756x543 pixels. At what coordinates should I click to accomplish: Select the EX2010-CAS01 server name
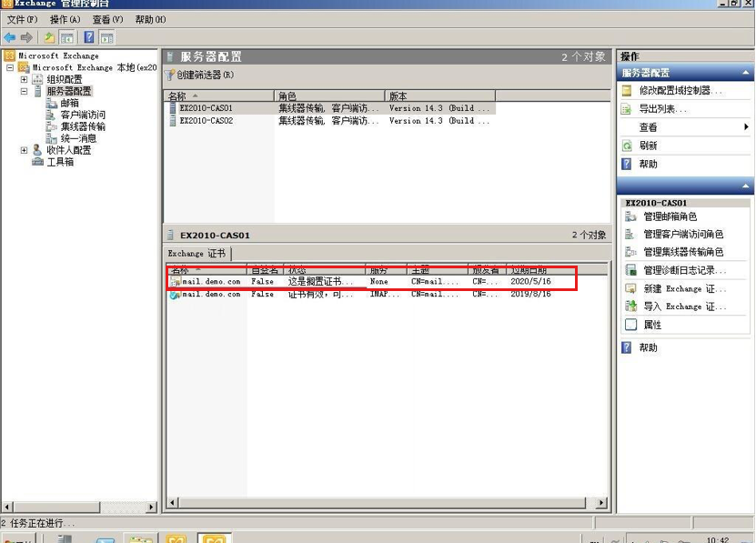tap(206, 108)
